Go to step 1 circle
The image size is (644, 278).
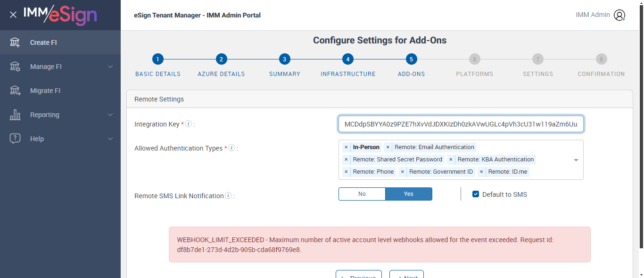click(x=158, y=59)
